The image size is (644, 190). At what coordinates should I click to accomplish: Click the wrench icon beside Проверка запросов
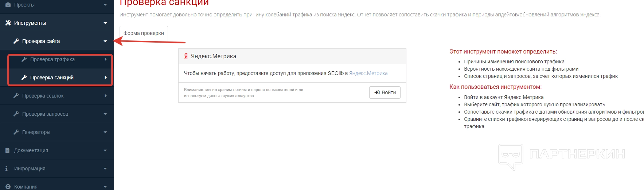click(x=16, y=114)
